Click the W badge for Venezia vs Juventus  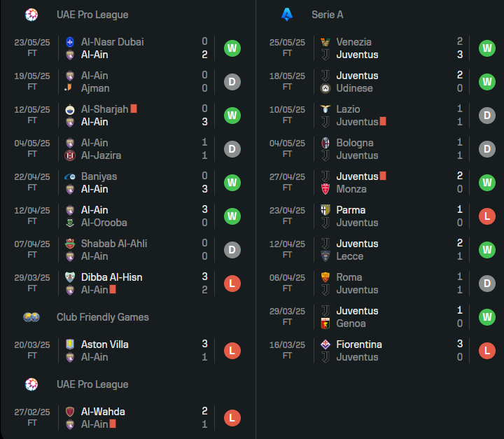coord(487,48)
